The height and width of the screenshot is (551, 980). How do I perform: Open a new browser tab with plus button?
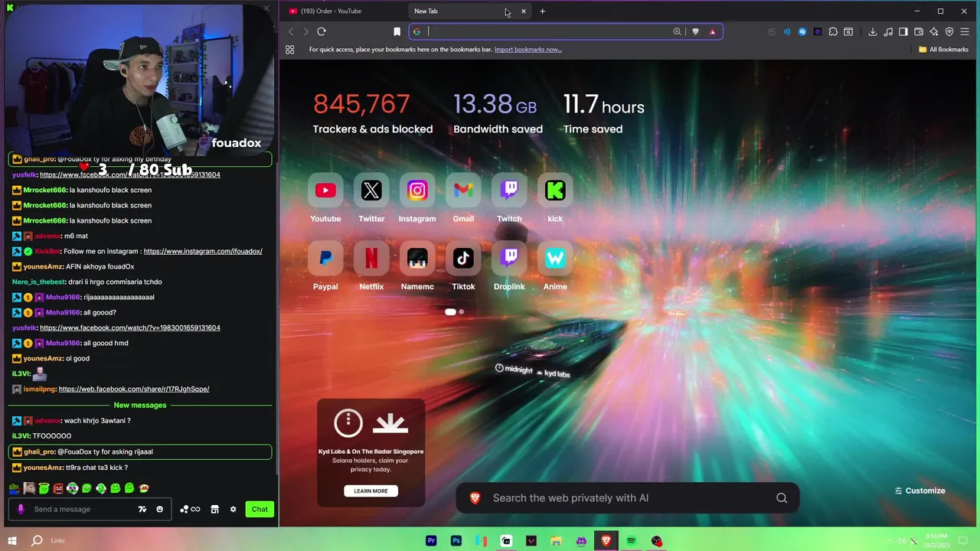tap(542, 11)
